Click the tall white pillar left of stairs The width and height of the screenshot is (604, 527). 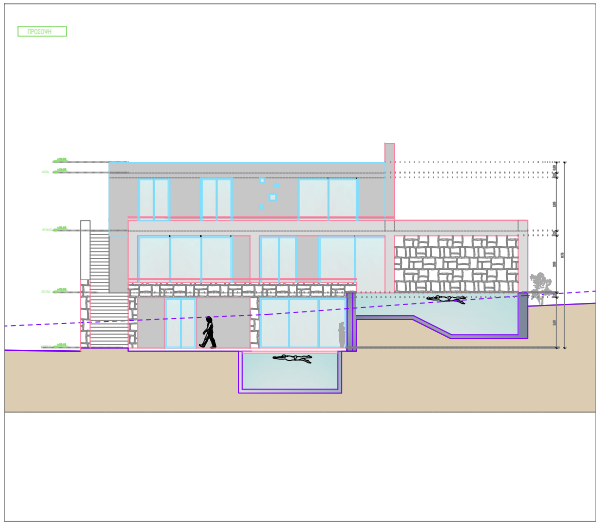pos(85,250)
